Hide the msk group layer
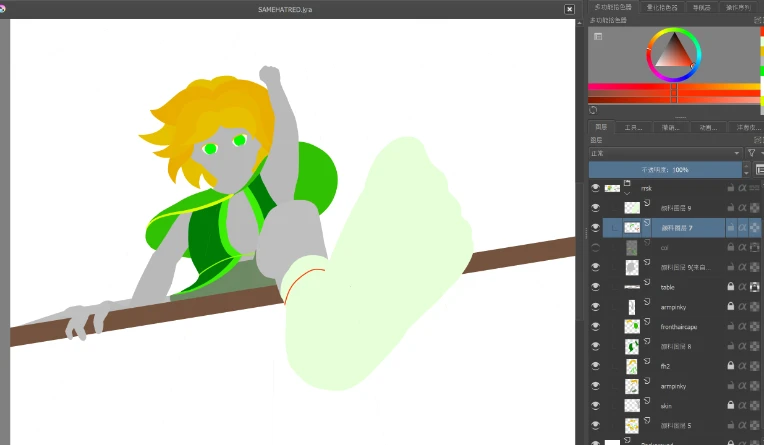 pyautogui.click(x=595, y=188)
